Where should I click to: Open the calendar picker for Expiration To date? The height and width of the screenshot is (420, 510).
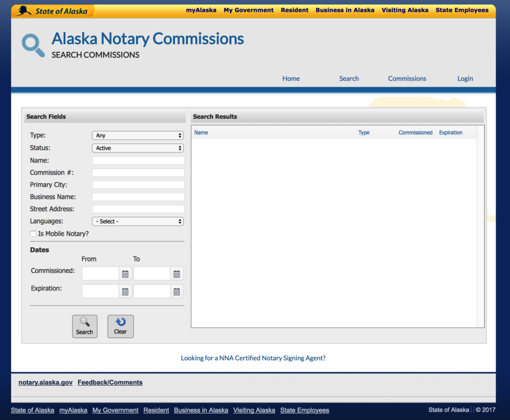point(177,291)
